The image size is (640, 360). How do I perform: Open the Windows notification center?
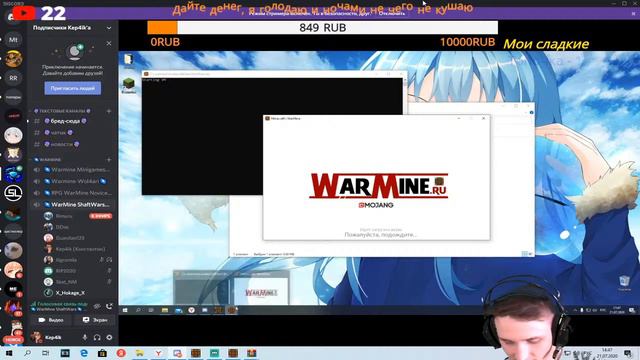(628, 353)
